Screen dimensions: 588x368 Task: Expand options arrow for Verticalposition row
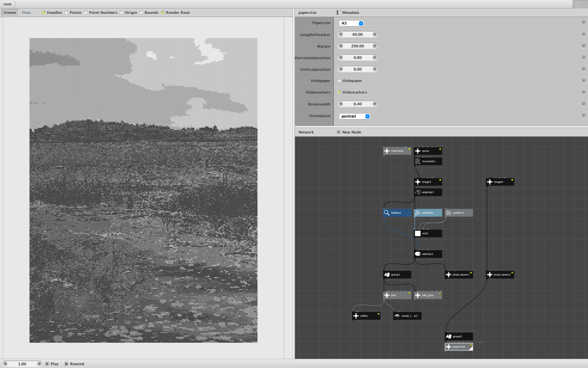583,69
